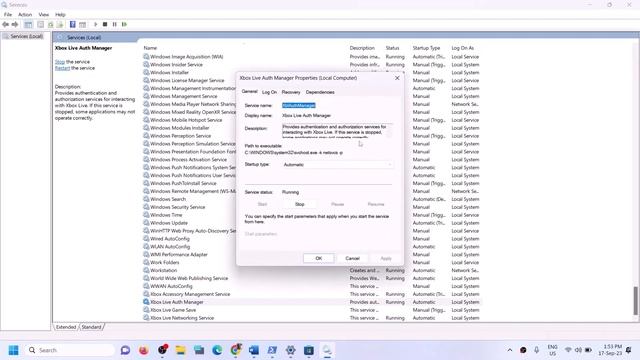Open Microsoft Edge from the taskbar
The height and width of the screenshot is (360, 640).
(x=217, y=350)
